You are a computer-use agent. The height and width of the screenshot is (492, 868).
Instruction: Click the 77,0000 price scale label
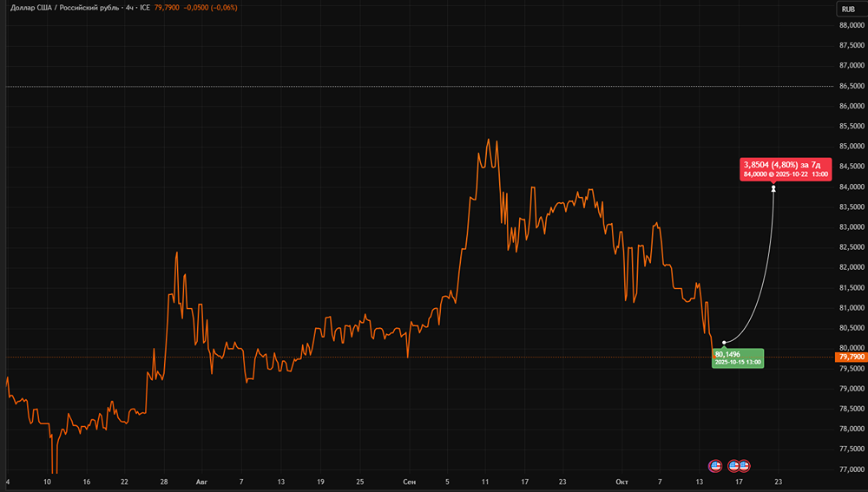click(x=852, y=469)
